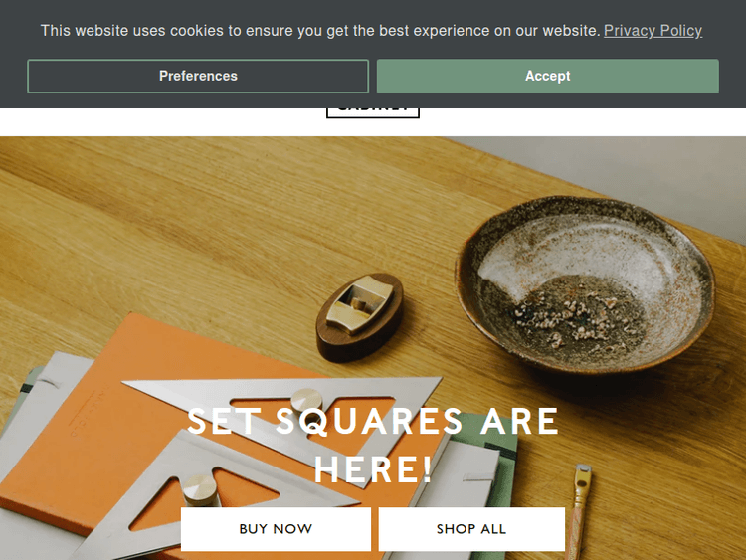Accept cookies with the green Accept button
The height and width of the screenshot is (560, 746).
pyautogui.click(x=548, y=77)
